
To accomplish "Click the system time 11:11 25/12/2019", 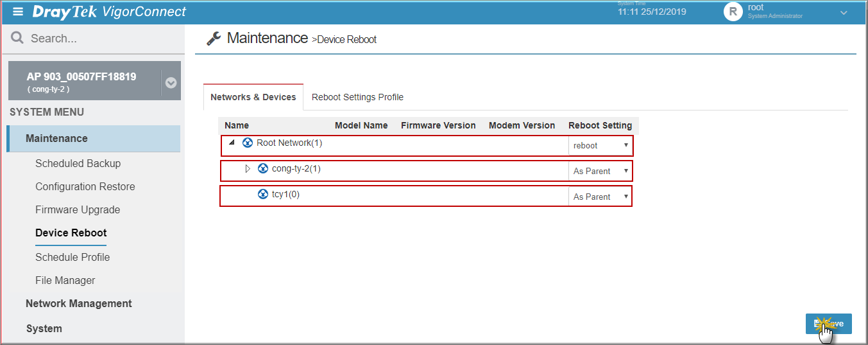I will coord(652,12).
